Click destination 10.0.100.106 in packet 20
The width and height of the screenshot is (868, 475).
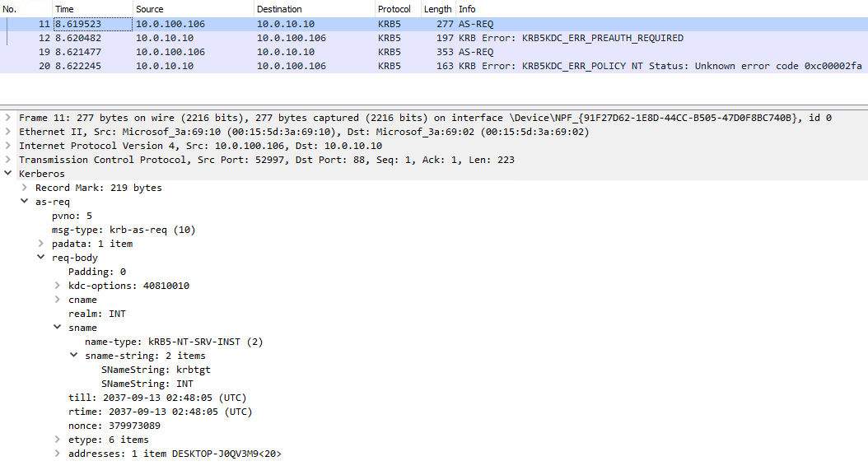[292, 66]
